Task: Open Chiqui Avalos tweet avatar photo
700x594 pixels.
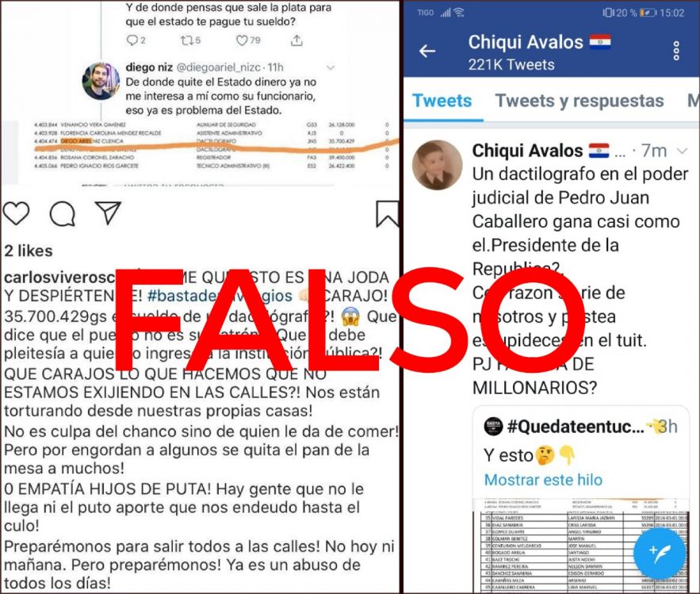Action: pyautogui.click(x=437, y=165)
